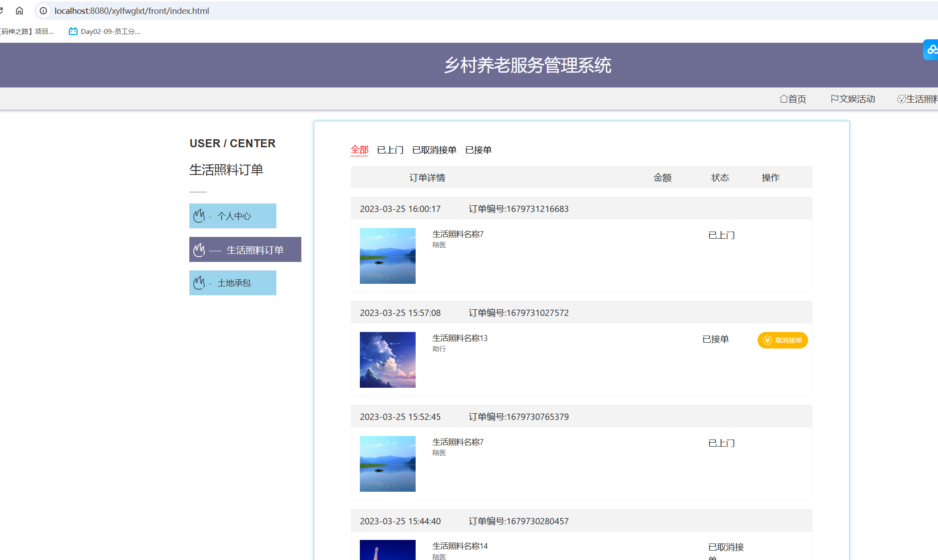Screen dimensions: 938x560
Task: Click the 取消接单 button for order 1679731027572
Action: click(x=783, y=340)
